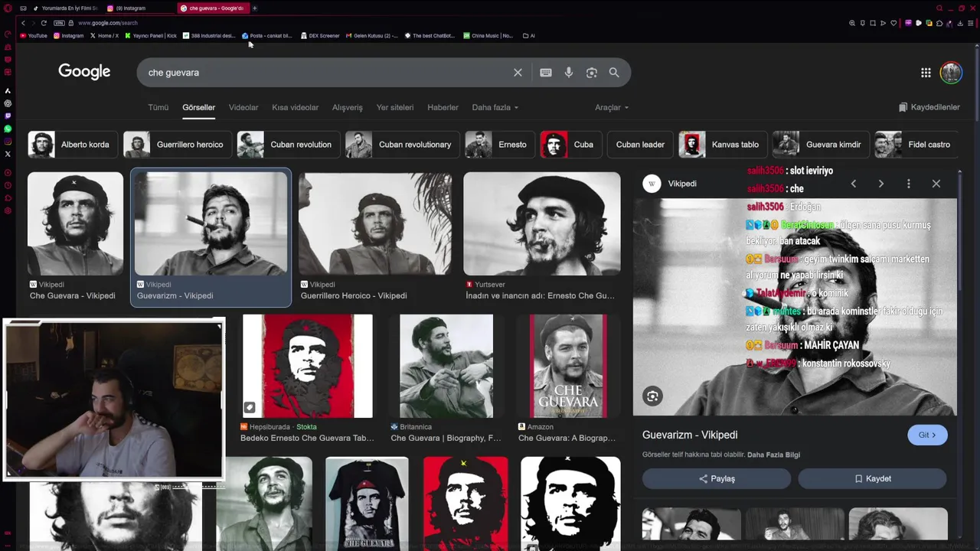Search inside image with lens icon
Screen dimensions: 980x551
[x=652, y=396]
